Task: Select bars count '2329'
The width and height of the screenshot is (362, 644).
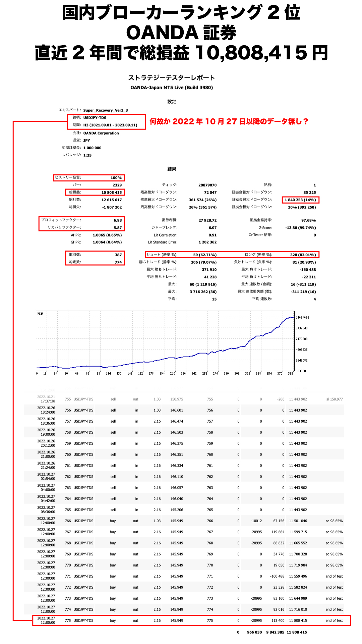Action: click(x=117, y=185)
